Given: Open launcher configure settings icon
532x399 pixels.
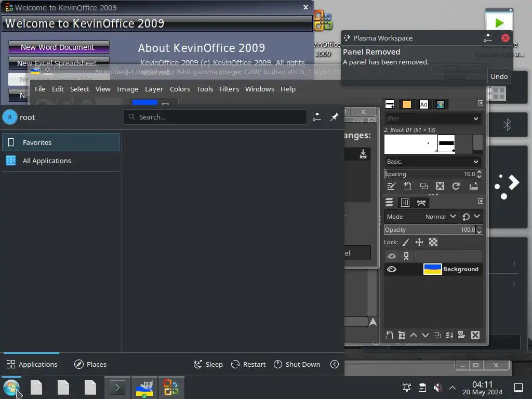Looking at the screenshot, I should coord(317,117).
